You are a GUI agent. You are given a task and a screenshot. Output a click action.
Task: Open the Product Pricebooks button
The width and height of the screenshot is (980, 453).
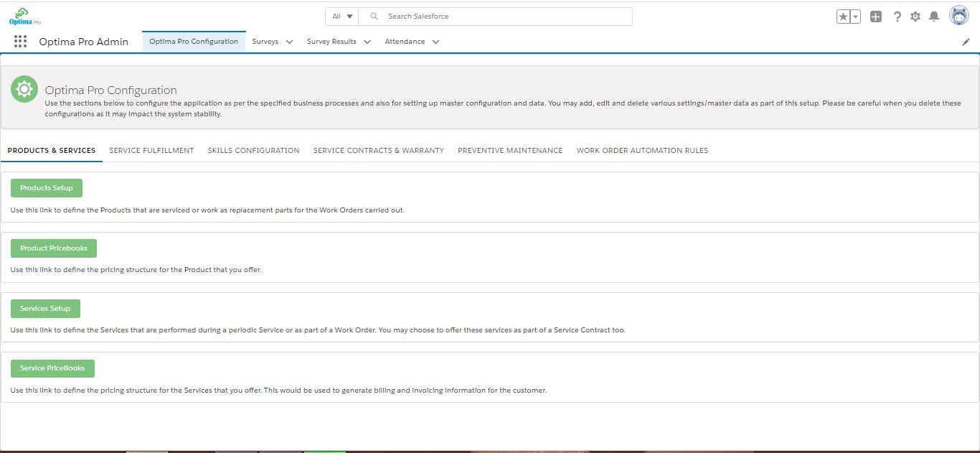tap(53, 248)
